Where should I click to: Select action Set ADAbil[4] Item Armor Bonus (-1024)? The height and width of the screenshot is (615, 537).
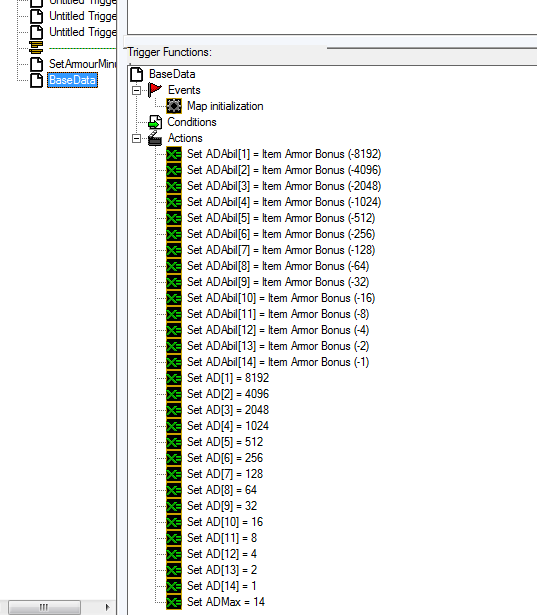284,202
